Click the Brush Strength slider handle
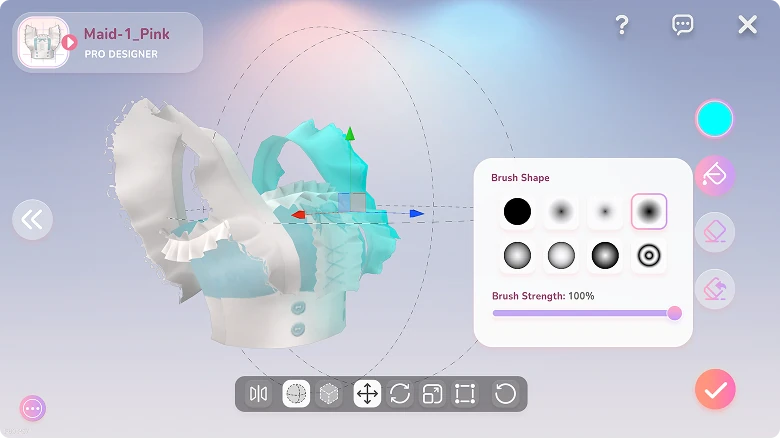780x439 pixels. tap(675, 313)
